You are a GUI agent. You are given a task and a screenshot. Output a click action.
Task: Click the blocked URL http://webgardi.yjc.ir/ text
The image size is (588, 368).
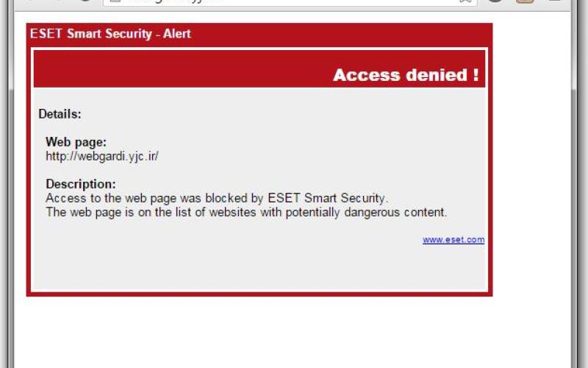tap(102, 156)
